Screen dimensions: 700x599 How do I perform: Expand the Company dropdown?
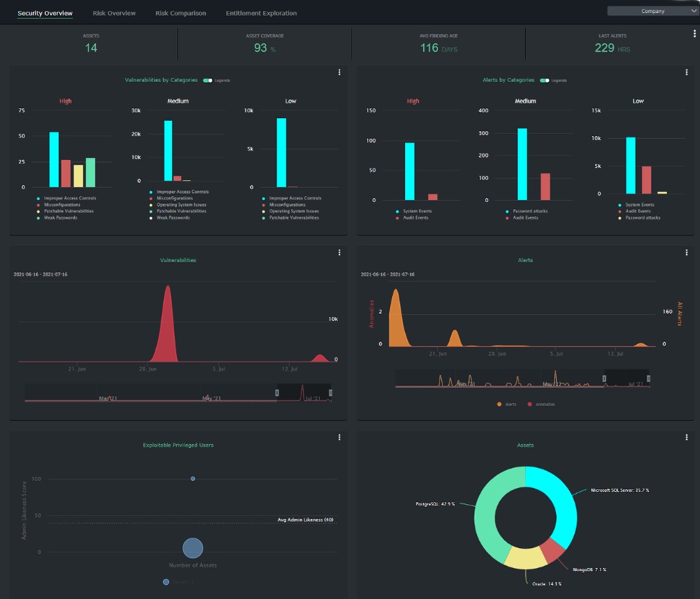click(x=653, y=12)
